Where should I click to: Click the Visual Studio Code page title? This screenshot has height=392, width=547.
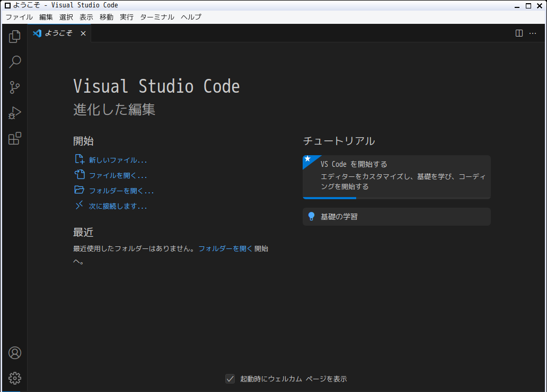tap(156, 86)
